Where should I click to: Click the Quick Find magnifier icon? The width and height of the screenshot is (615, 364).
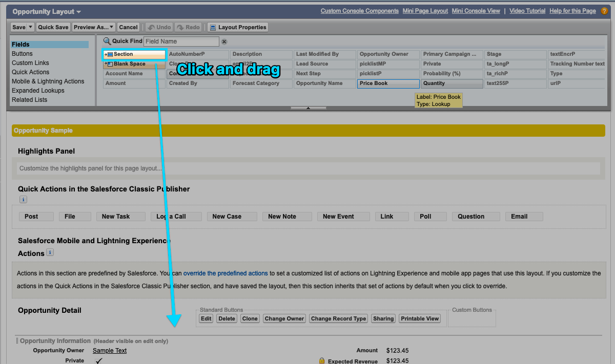(107, 41)
